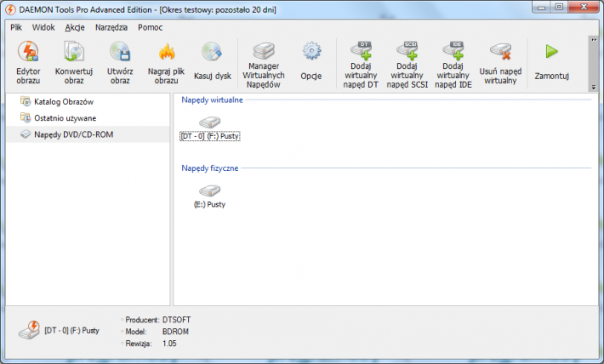Image resolution: width=604 pixels, height=364 pixels.
Task: Open the Widok menu
Action: [x=43, y=27]
